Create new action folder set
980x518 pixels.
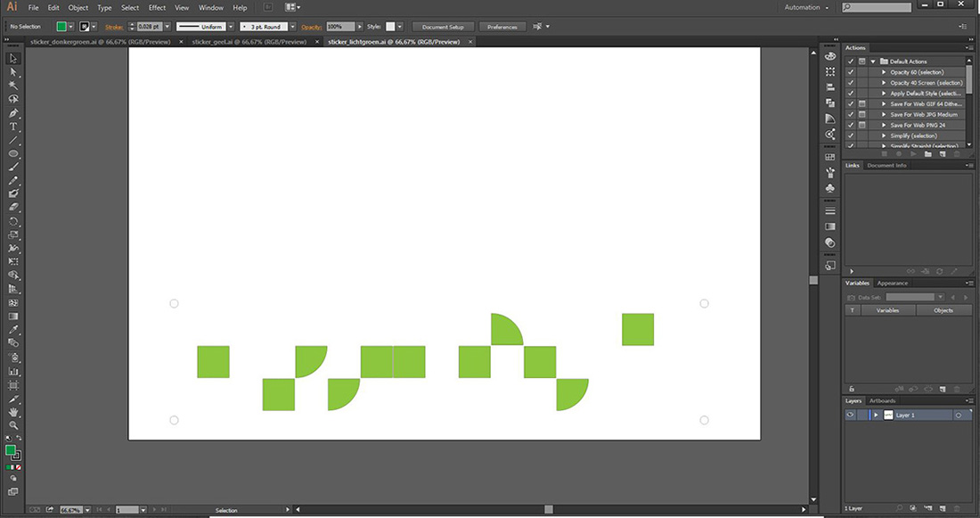[x=928, y=154]
